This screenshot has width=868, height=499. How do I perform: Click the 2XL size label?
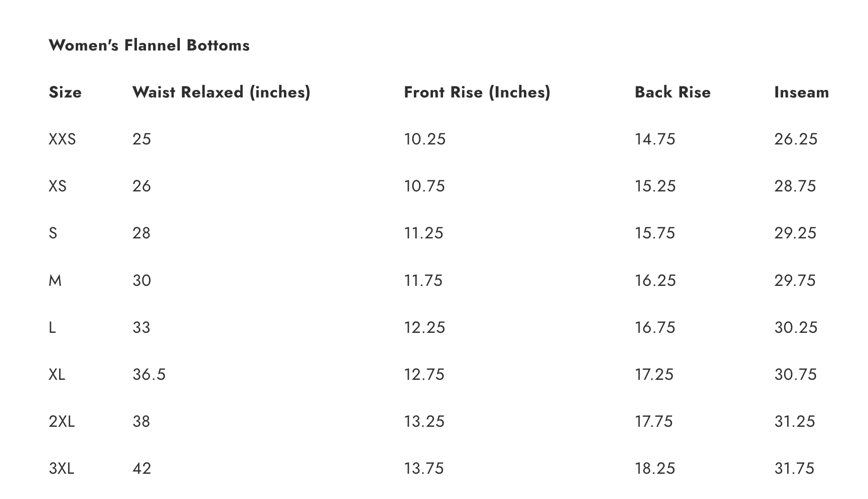[62, 421]
